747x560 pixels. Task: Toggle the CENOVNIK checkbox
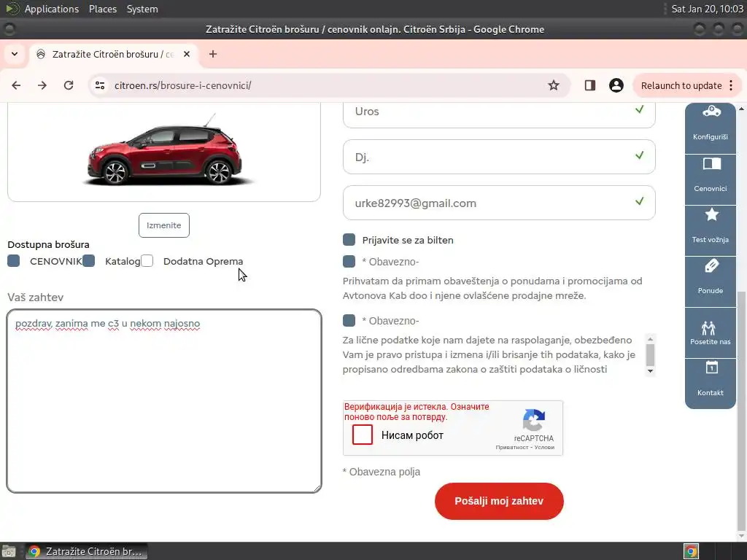point(14,260)
